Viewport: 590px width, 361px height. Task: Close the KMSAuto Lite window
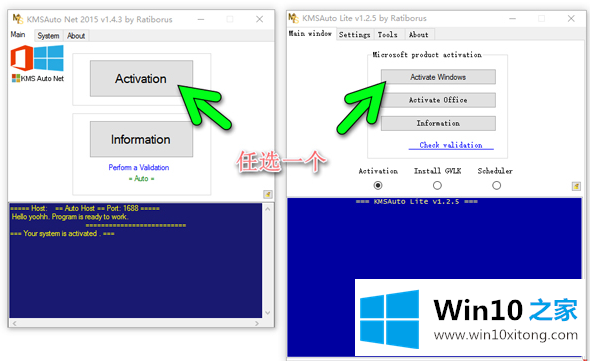click(571, 18)
